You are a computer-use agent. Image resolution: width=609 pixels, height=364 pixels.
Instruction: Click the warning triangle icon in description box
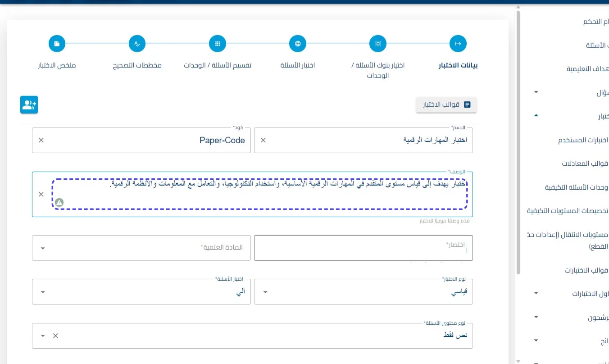(x=59, y=202)
